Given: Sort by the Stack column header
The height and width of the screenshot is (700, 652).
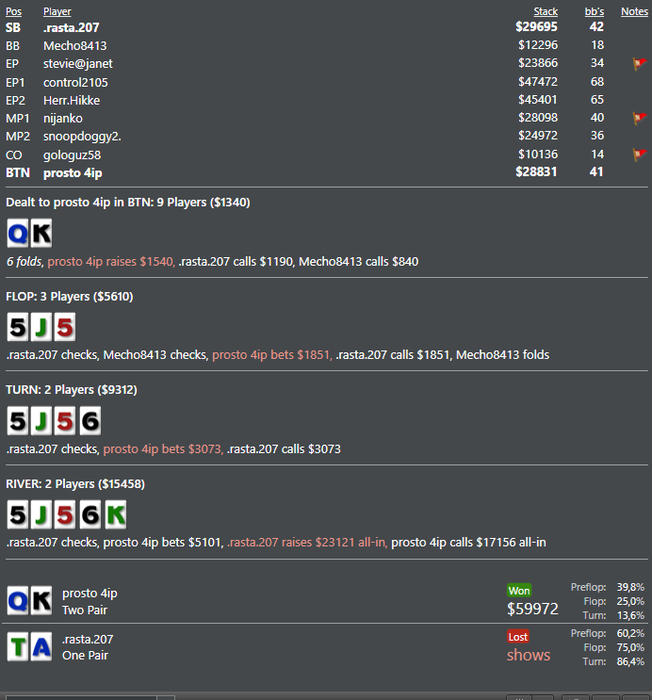Looking at the screenshot, I should [546, 12].
